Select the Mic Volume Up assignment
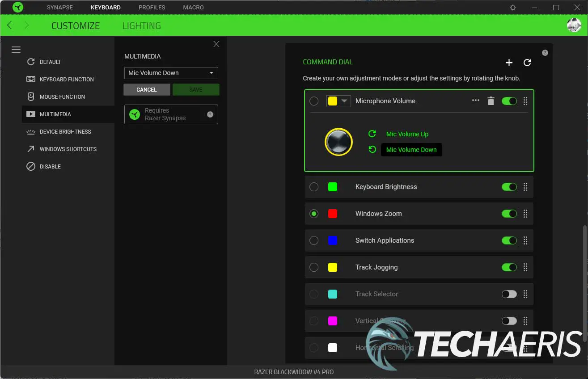This screenshot has height=379, width=588. (x=407, y=134)
